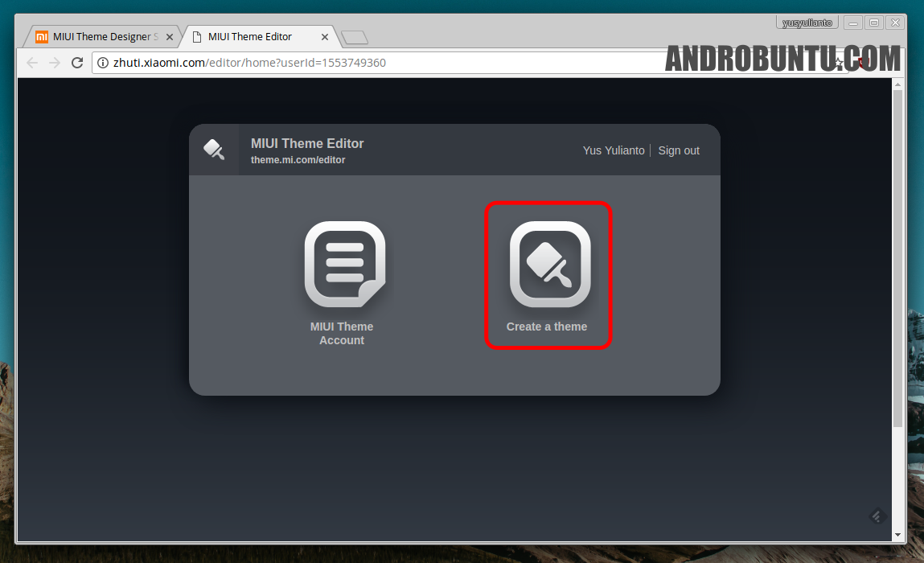The height and width of the screenshot is (563, 924).
Task: Close the MIUI Theme Editor tab
Action: coord(325,37)
